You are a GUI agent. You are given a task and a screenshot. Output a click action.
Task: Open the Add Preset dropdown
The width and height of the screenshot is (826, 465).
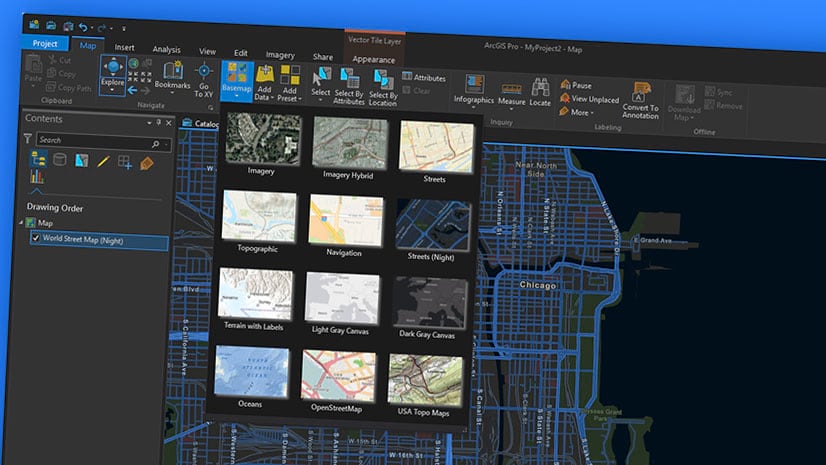tap(289, 83)
